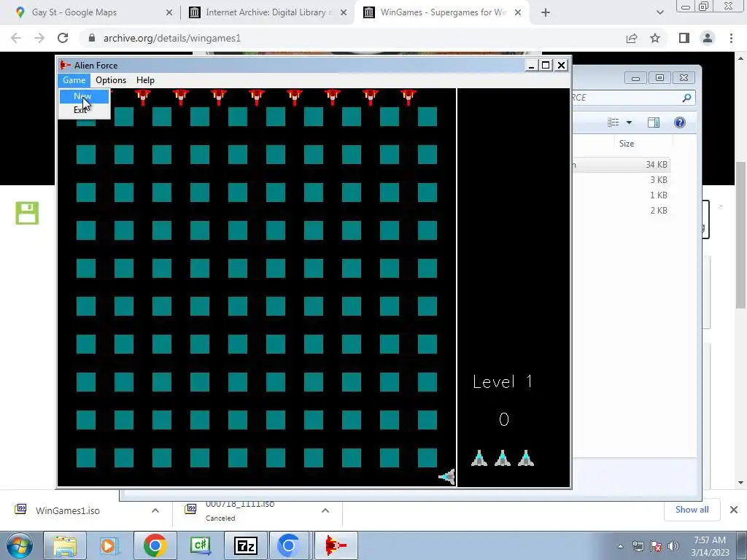The height and width of the screenshot is (560, 747).
Task: Select the 2 KB file row
Action: tap(622, 211)
